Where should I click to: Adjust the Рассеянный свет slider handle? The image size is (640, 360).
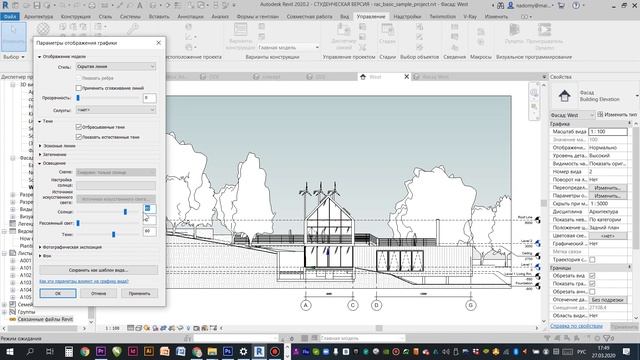click(78, 223)
